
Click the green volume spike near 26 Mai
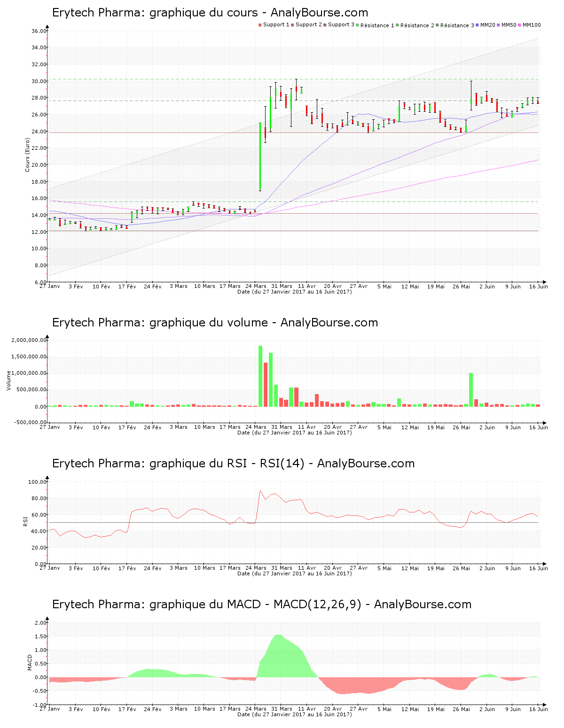pos(471,390)
